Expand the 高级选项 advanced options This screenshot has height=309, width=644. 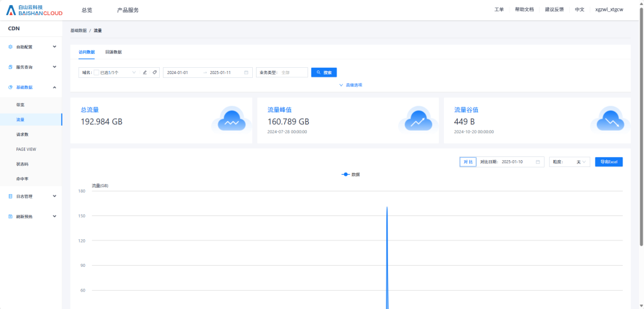[350, 85]
